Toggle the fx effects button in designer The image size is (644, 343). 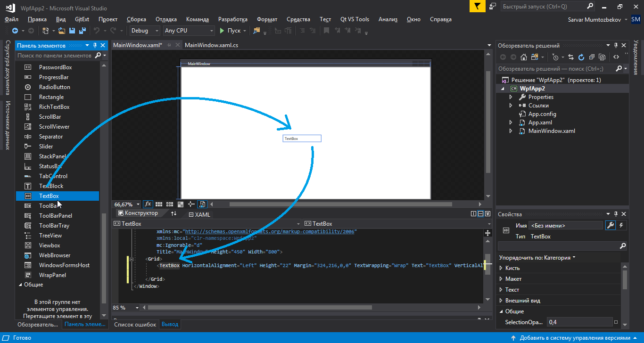coord(148,204)
